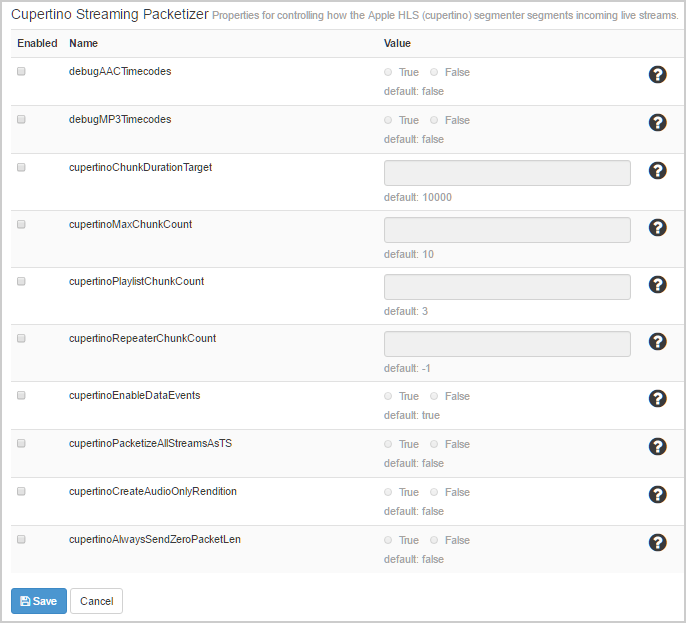This screenshot has width=686, height=623.
Task: Select True for cupertinoEnableDataEvents
Action: (389, 396)
